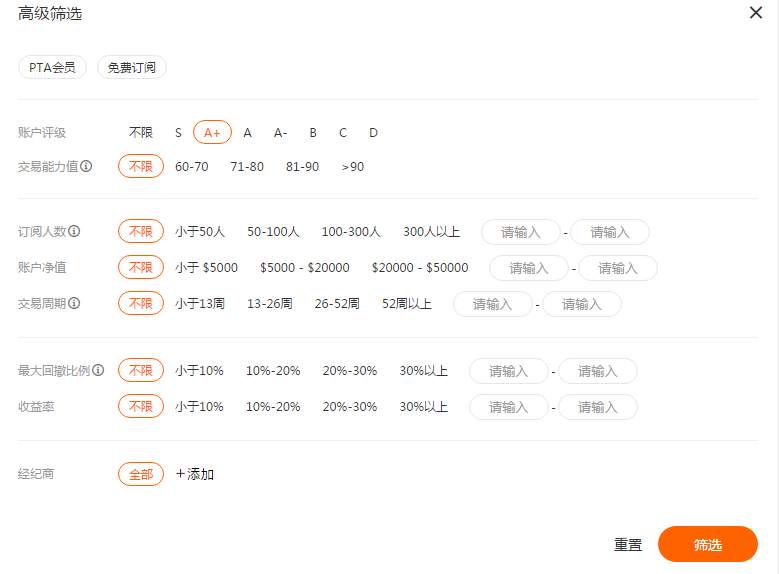Screen dimensions: 779x574
Task: Select 不限 in 账户评级 row
Action: click(x=141, y=133)
